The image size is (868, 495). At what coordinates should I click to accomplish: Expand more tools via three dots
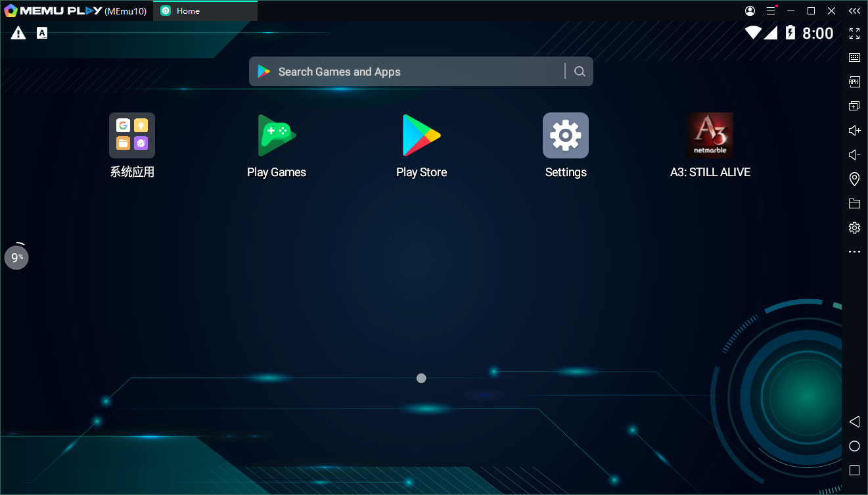tap(854, 252)
